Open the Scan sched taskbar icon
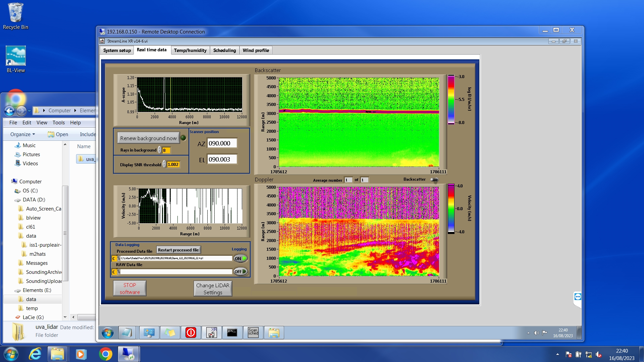 253,332
